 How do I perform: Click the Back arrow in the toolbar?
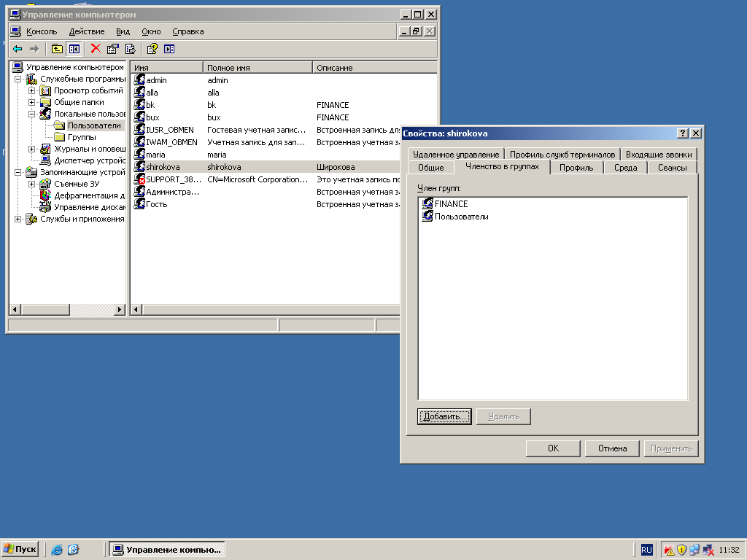pos(18,49)
